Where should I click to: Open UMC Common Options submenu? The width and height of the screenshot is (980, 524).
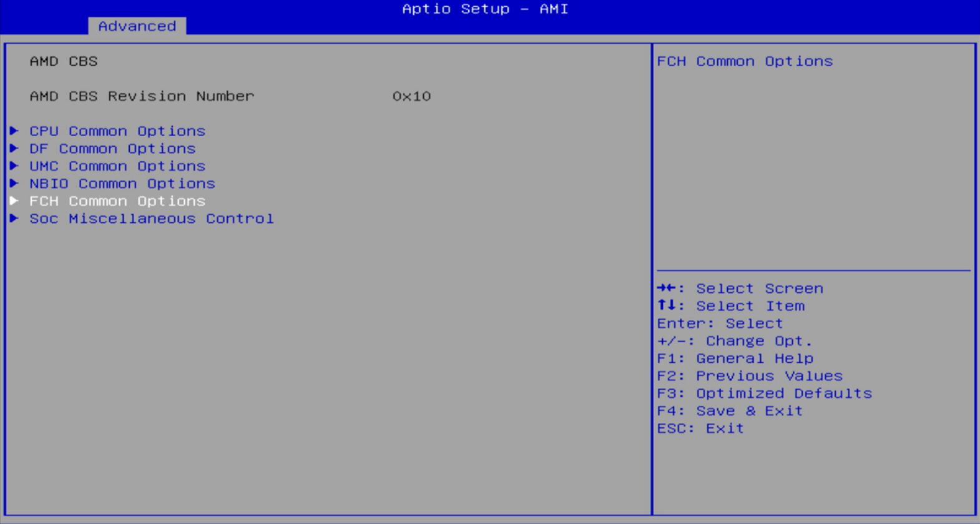[117, 166]
